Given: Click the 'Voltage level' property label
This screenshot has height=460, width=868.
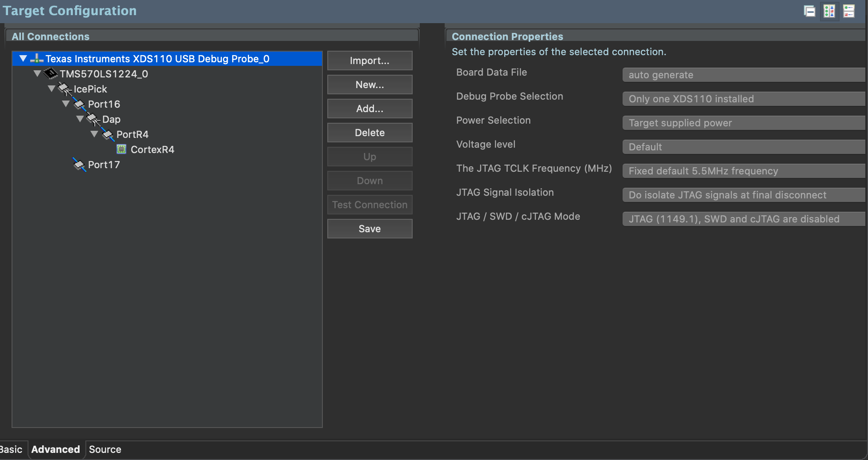Looking at the screenshot, I should pos(486,144).
